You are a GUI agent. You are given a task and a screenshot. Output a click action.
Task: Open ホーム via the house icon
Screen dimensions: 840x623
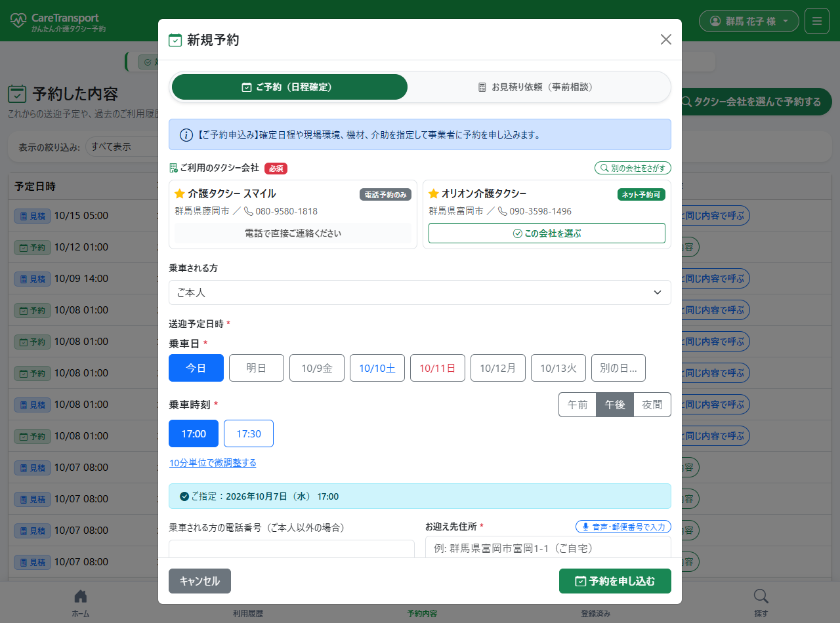click(81, 596)
